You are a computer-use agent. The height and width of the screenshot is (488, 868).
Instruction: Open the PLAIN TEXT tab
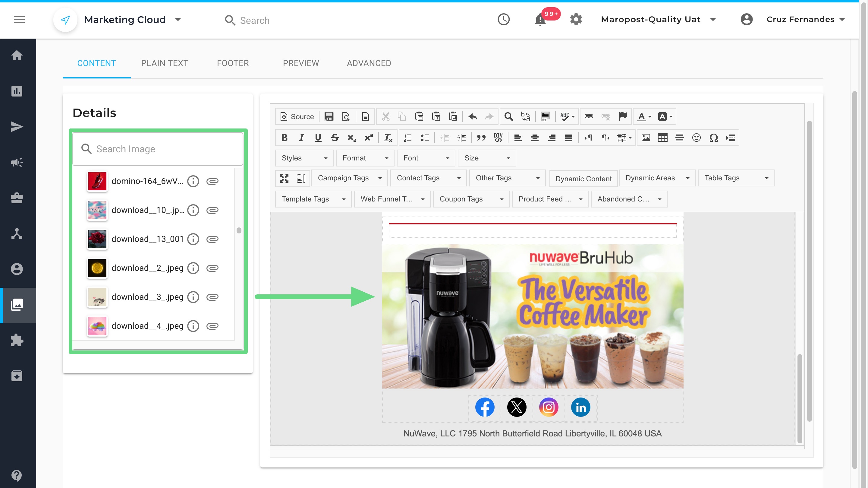pyautogui.click(x=165, y=63)
